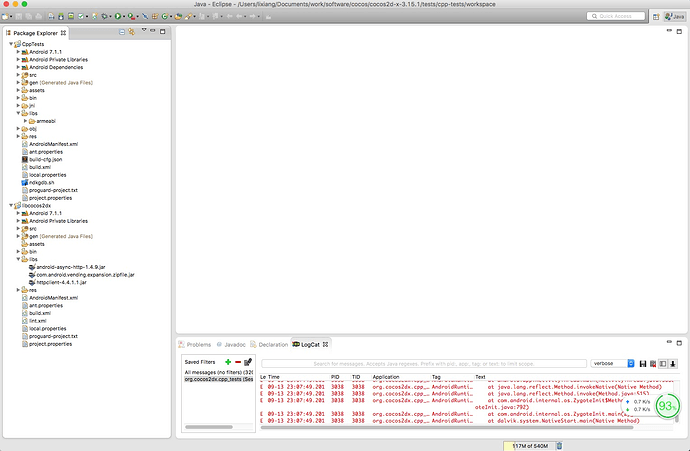
Task: Edit the selected LogCat filter
Action: pos(248,362)
